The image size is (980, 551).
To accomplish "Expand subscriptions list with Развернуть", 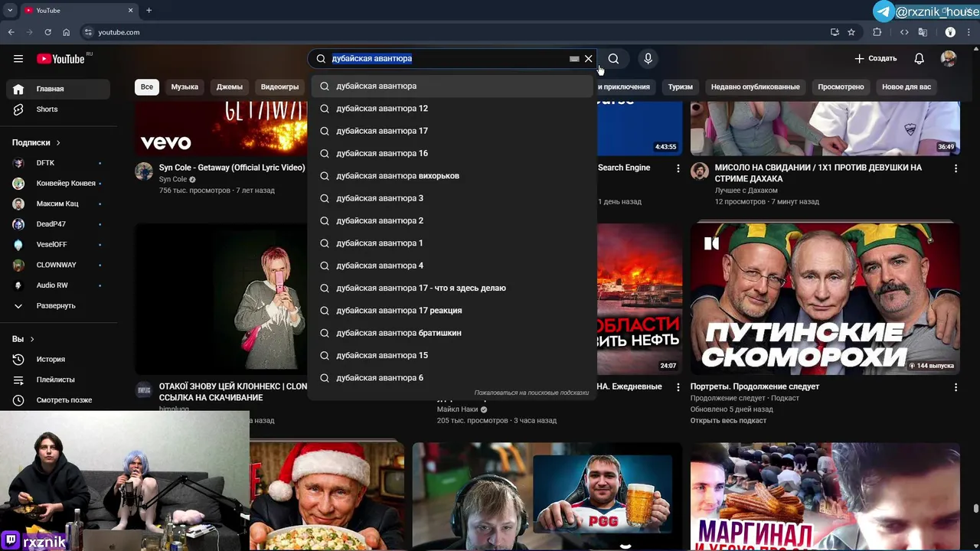I will [58, 306].
